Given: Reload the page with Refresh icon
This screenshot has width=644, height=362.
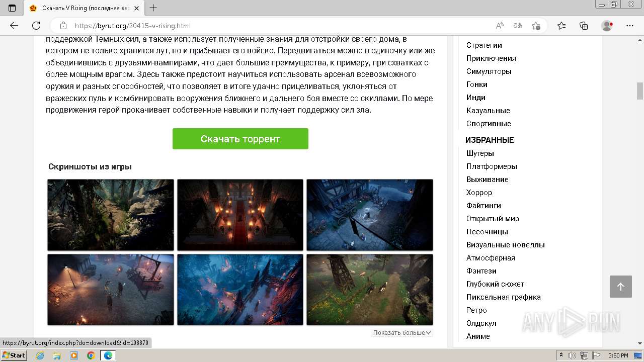Looking at the screenshot, I should (36, 26).
